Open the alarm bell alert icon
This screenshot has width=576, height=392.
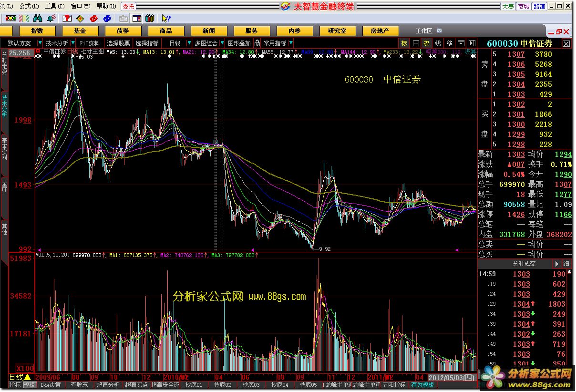[51, 18]
